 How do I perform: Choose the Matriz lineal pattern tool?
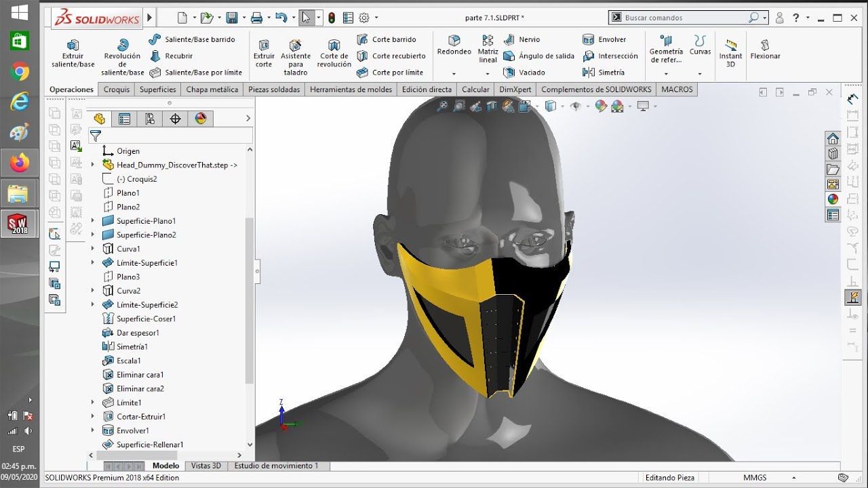488,49
